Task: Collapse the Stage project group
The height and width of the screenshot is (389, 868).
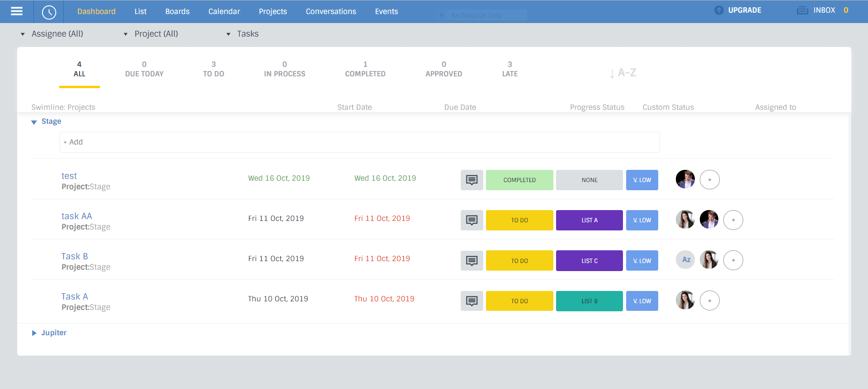Action: [34, 122]
